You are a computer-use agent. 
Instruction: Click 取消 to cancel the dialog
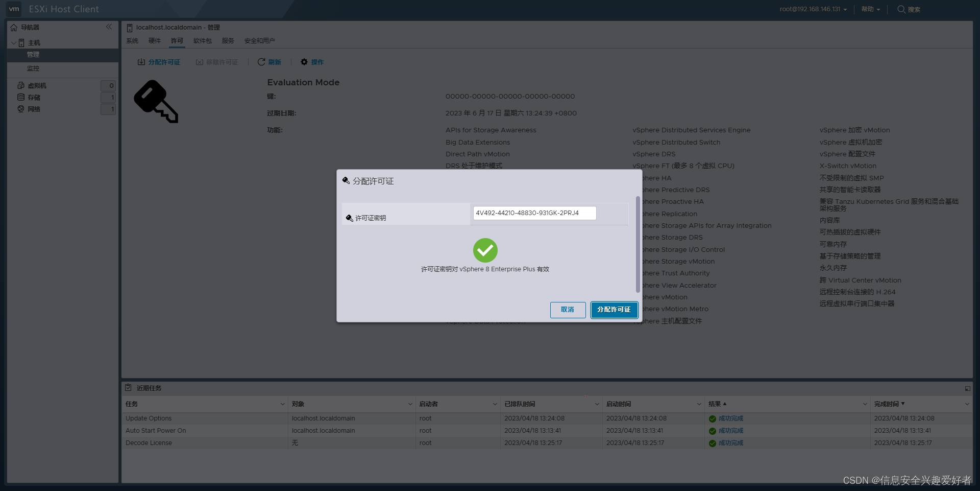[x=568, y=310]
